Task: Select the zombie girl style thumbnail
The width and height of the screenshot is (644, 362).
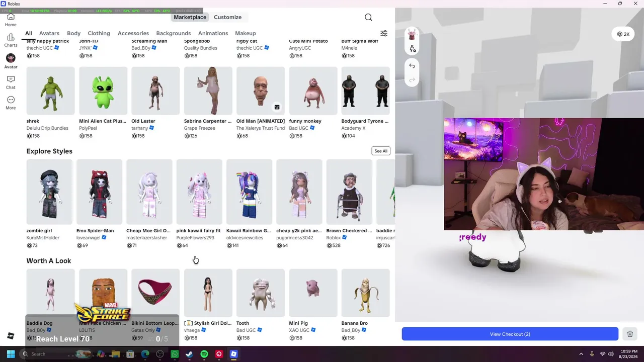Action: 49,192
